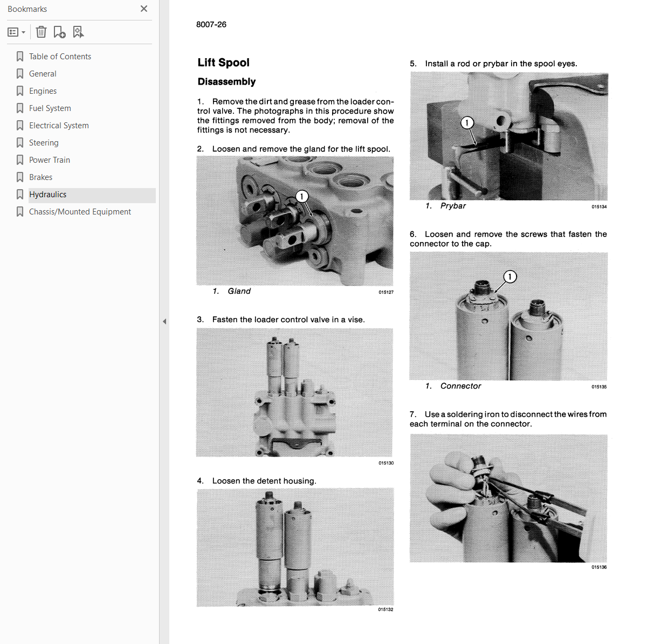The height and width of the screenshot is (644, 668).
Task: Navigate to the Steering bookmark
Action: (44, 143)
